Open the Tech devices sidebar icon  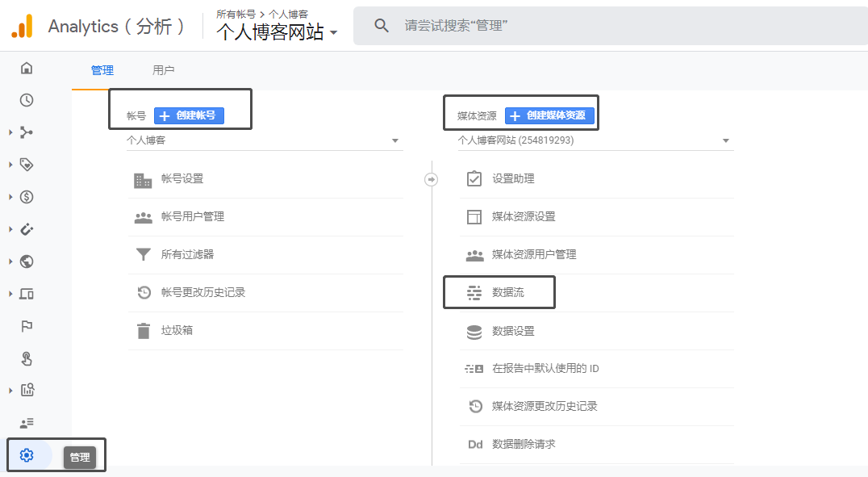click(x=27, y=294)
